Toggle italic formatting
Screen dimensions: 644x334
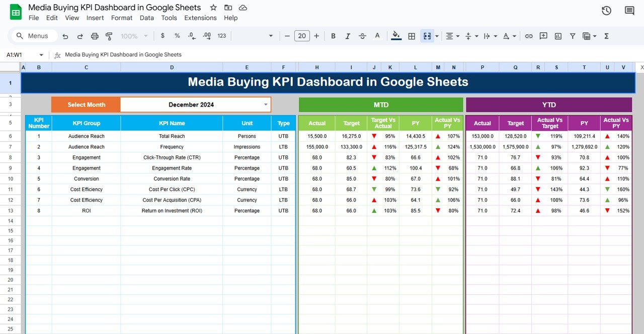[x=348, y=36]
